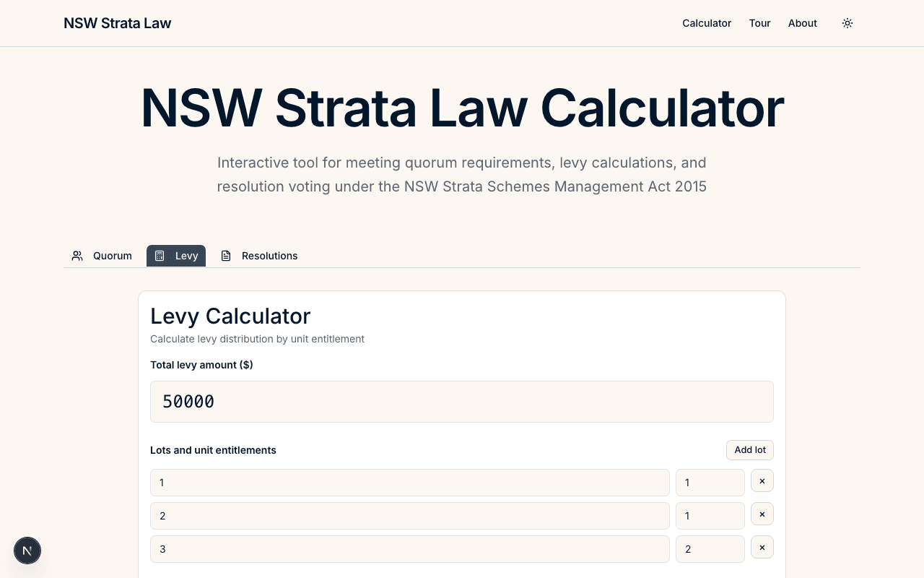Click the Levy Calculator heading
The height and width of the screenshot is (578, 924).
(230, 316)
